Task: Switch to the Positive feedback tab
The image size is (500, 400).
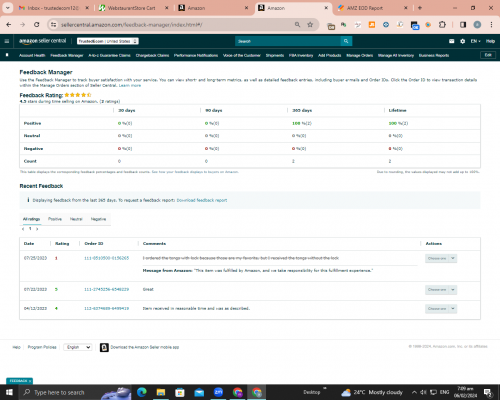Action: coord(55,219)
